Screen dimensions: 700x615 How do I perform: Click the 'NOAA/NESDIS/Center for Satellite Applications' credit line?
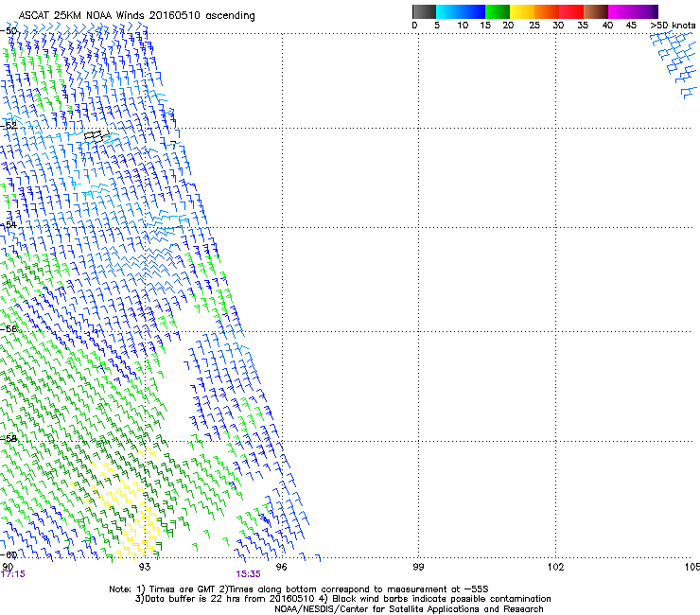pos(409,609)
